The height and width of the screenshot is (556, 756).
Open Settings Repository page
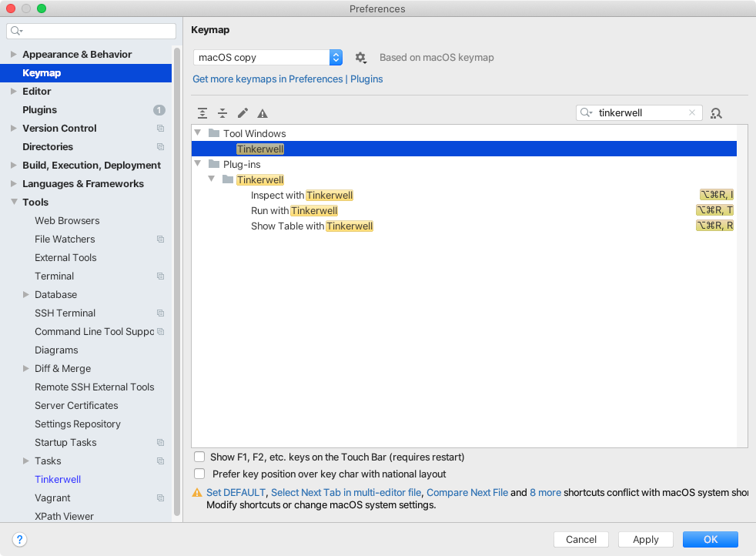coord(78,424)
